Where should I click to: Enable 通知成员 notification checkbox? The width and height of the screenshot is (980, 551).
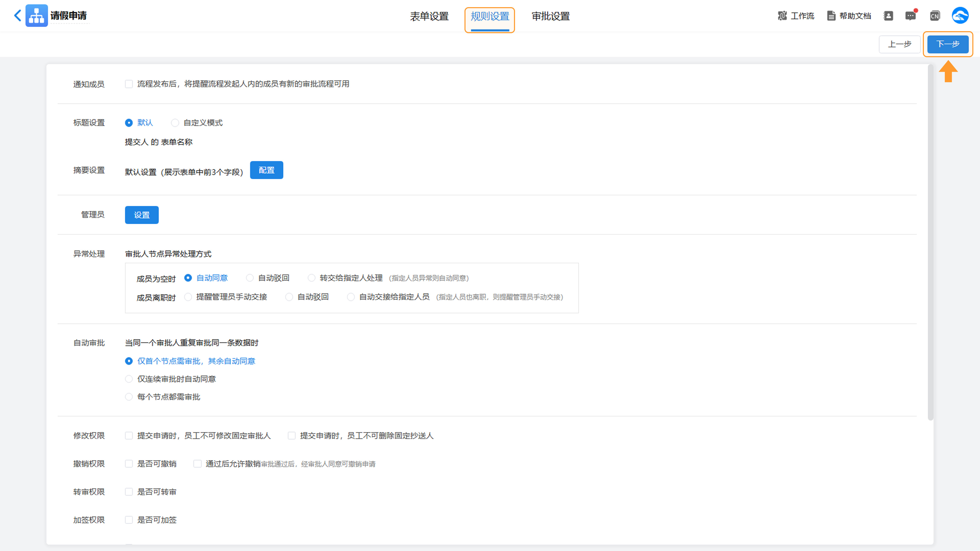(129, 84)
